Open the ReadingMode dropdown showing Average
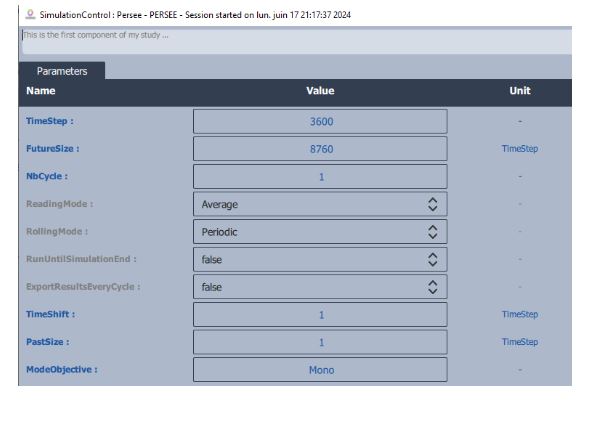 (x=320, y=204)
